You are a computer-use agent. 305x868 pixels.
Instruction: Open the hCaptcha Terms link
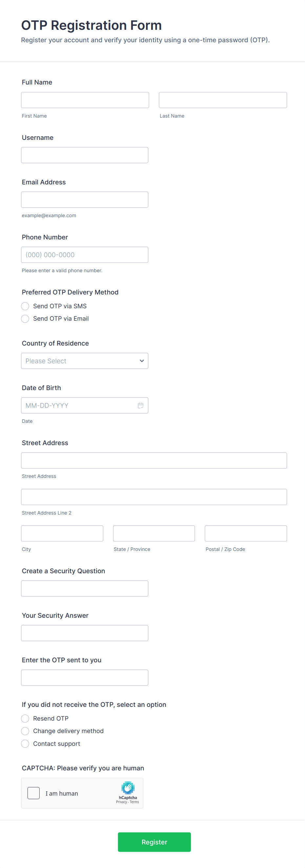point(134,802)
